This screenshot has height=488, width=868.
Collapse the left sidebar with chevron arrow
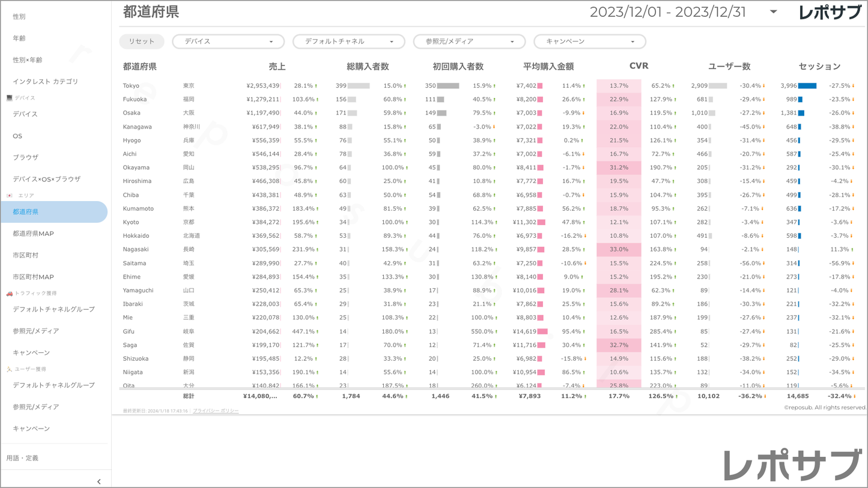(99, 481)
